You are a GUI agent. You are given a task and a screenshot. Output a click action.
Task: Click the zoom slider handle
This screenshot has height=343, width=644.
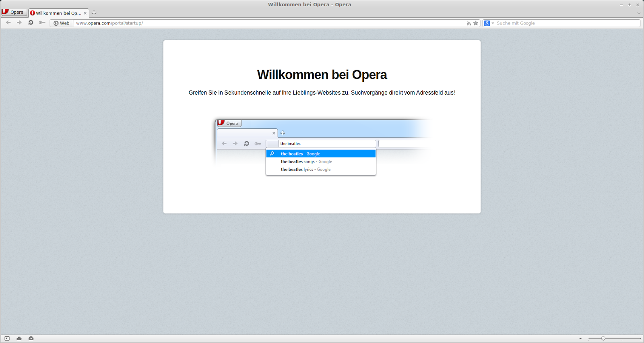pos(603,339)
